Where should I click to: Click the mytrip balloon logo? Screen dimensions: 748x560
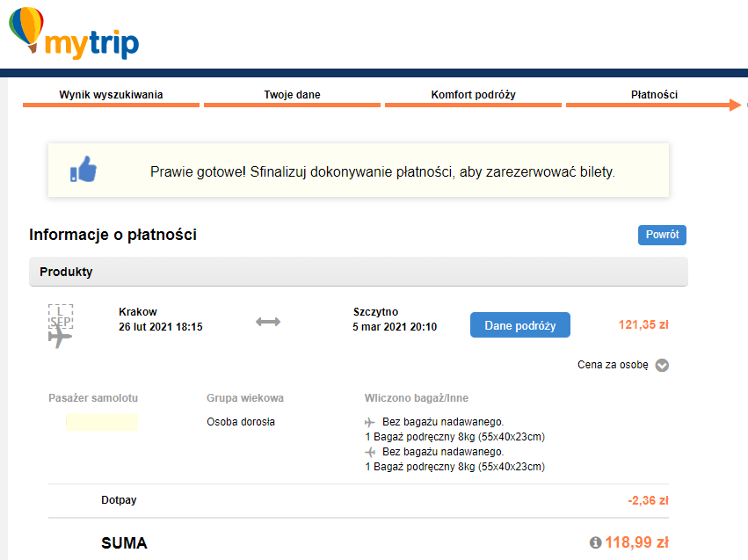(74, 33)
